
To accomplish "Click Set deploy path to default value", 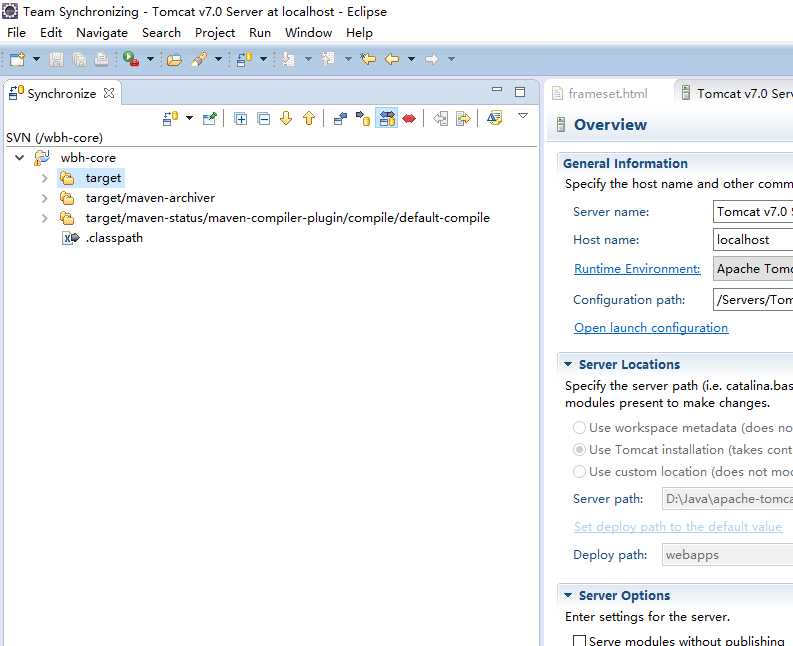I will [x=678, y=527].
